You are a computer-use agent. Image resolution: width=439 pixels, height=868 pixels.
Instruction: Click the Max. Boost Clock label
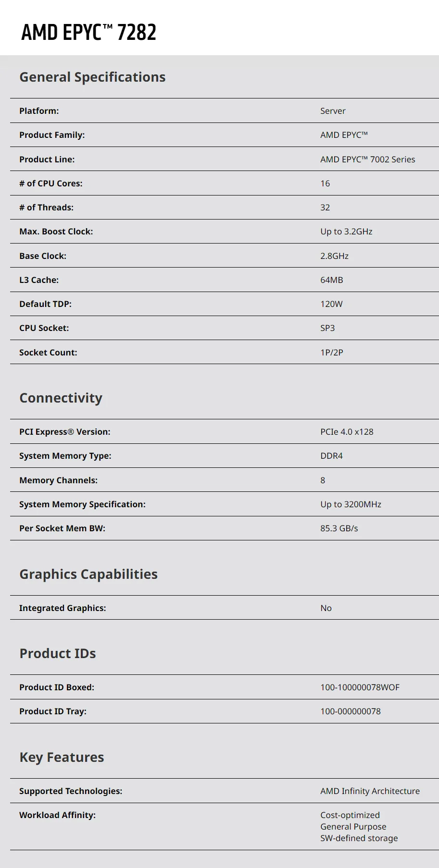tap(56, 232)
